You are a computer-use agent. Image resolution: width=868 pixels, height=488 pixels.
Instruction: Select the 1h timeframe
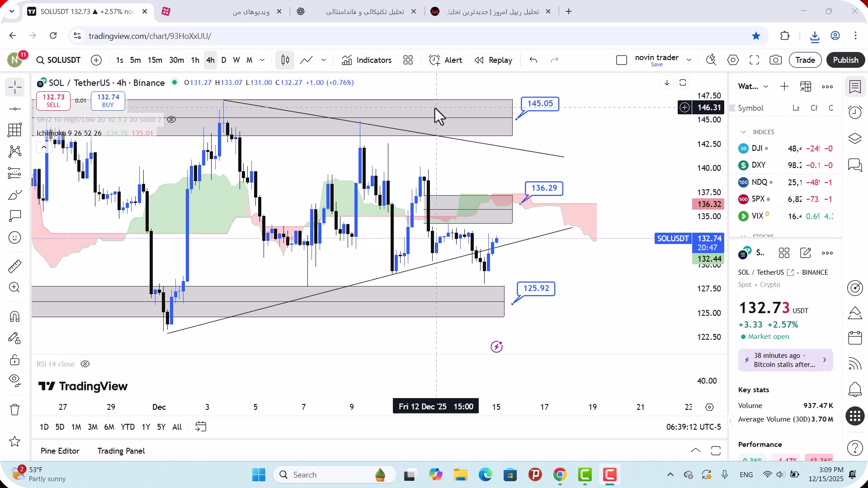coord(195,60)
